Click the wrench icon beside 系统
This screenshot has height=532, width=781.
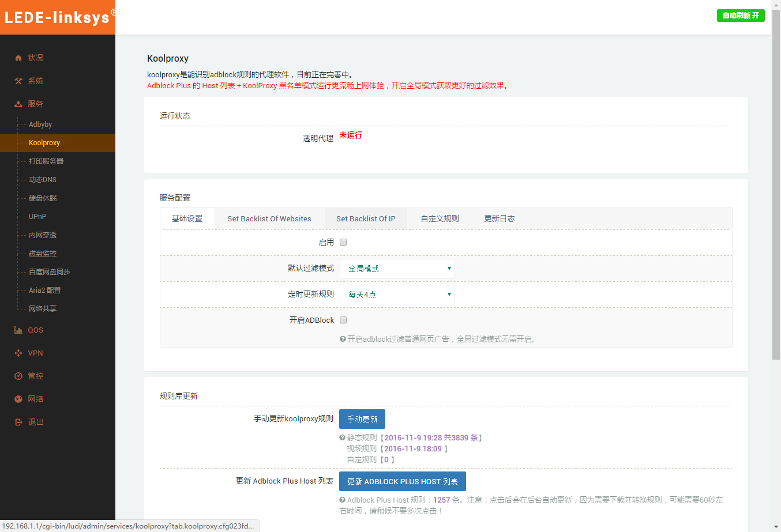[x=18, y=81]
